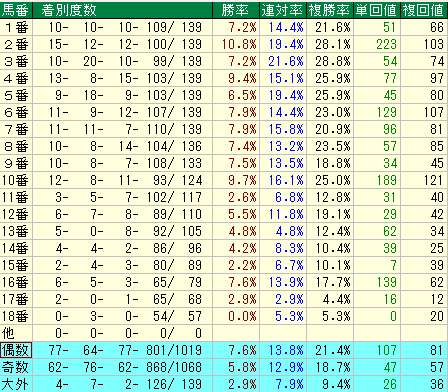Click the red-outlined 偶数 row label
Viewport: 448px width, 392px height.
click(16, 350)
